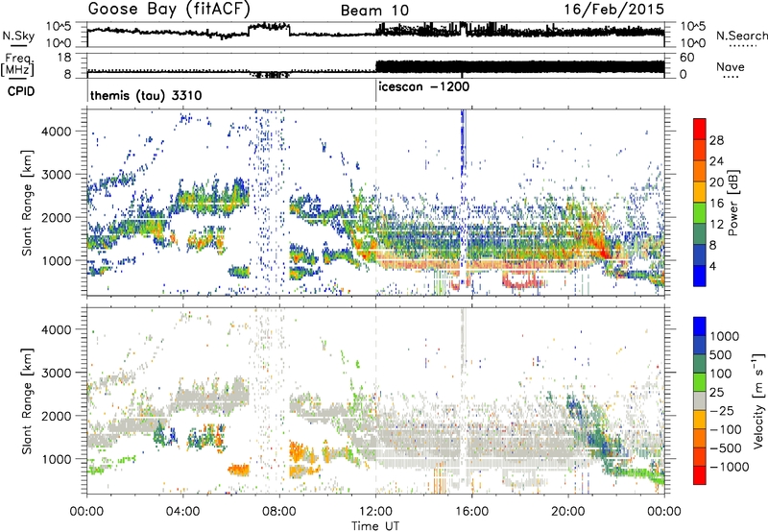Viewport: 768px width, 532px height.
Task: Click the '18' frequency axis tick
Action: tap(63, 58)
